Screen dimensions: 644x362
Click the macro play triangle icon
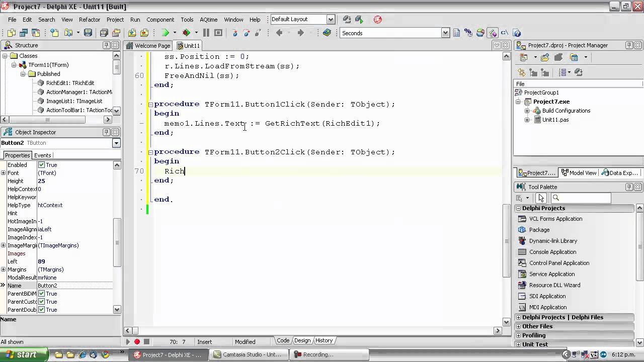(x=128, y=342)
